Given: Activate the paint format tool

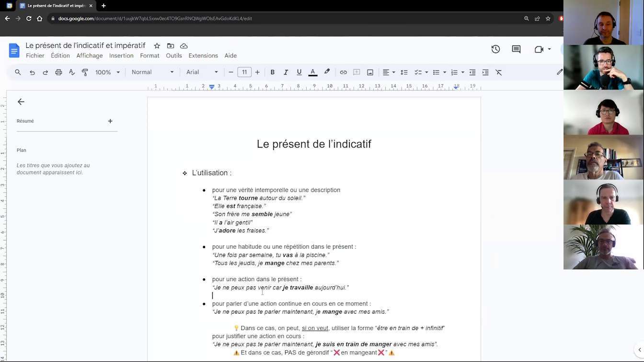Looking at the screenshot, I should [85, 72].
